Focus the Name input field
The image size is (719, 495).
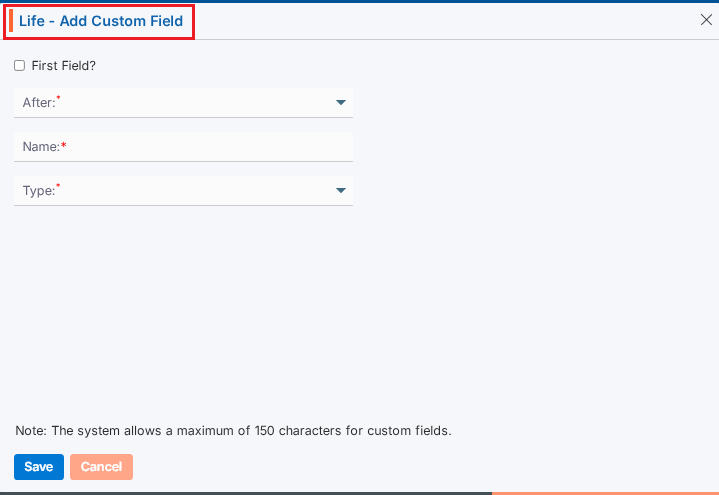pos(200,147)
